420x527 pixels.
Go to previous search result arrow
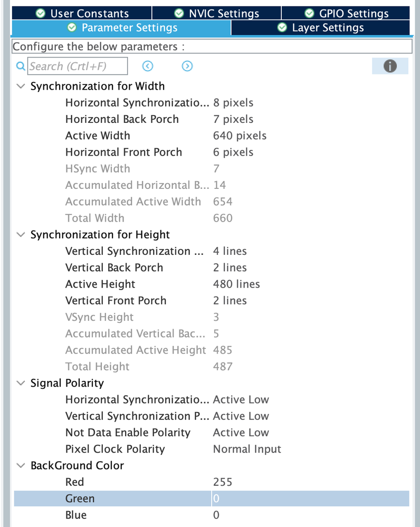pyautogui.click(x=148, y=66)
